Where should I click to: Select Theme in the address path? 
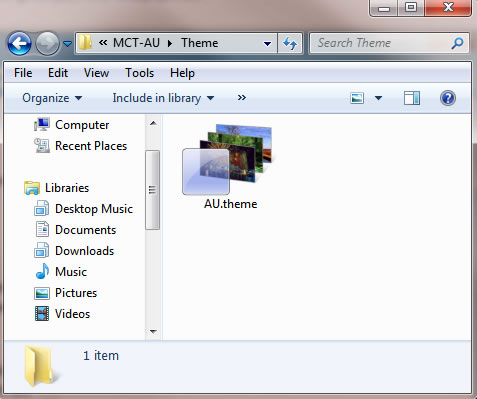tap(200, 43)
